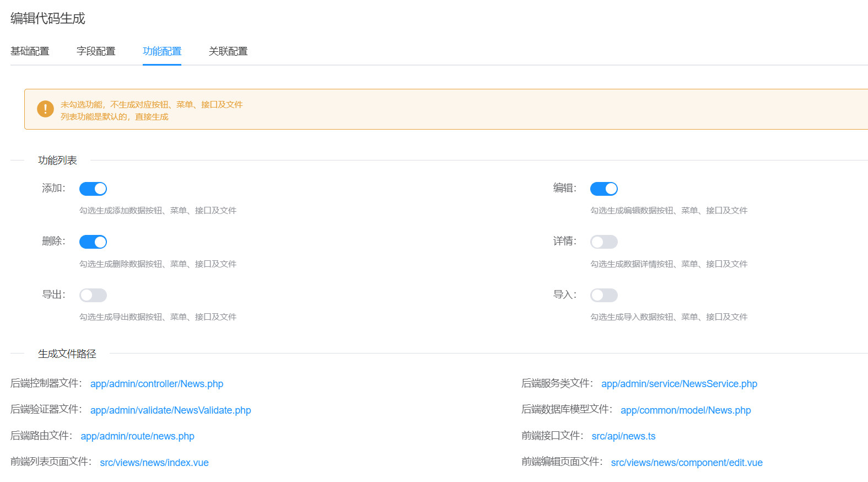Enable the 导入 (Import) switch
The height and width of the screenshot is (482, 868).
point(604,296)
